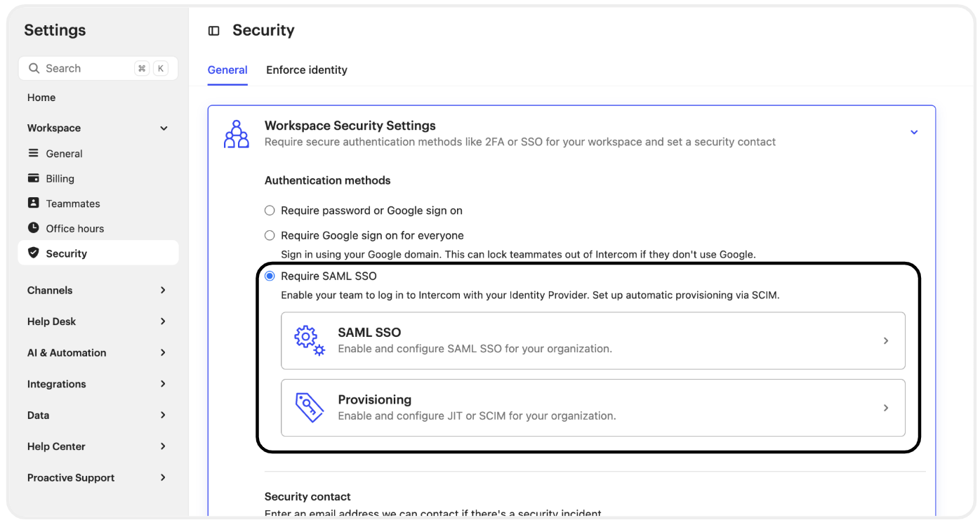The image size is (980, 525).
Task: Click the search magnifier icon in Settings
Action: pos(34,68)
